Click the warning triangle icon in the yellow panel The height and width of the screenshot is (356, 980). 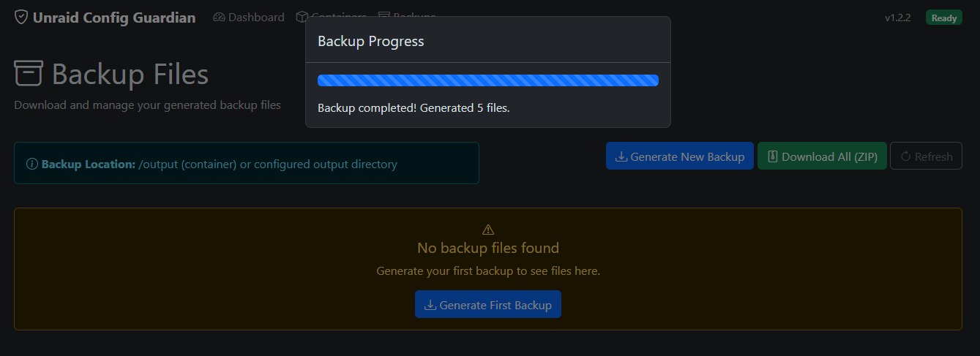pyautogui.click(x=488, y=230)
